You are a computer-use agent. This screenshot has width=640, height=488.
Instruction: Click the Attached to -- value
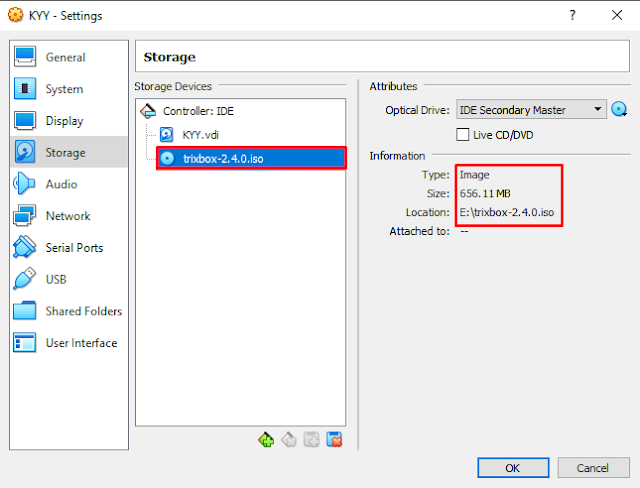464,231
